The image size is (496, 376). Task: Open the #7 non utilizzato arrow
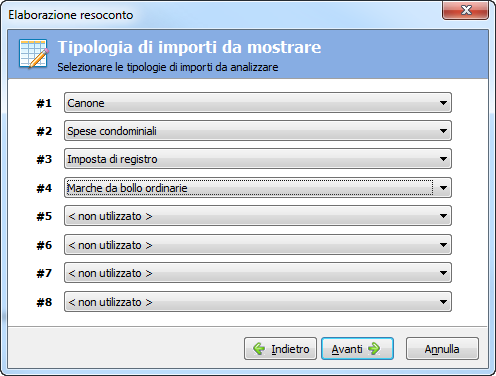tap(443, 273)
